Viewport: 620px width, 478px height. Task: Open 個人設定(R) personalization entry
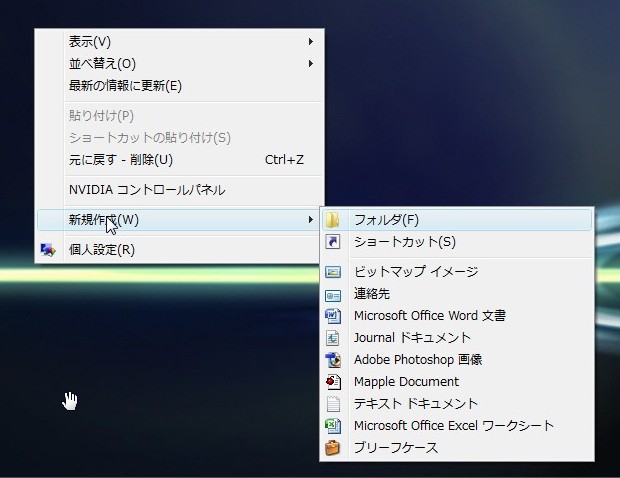(x=180, y=250)
